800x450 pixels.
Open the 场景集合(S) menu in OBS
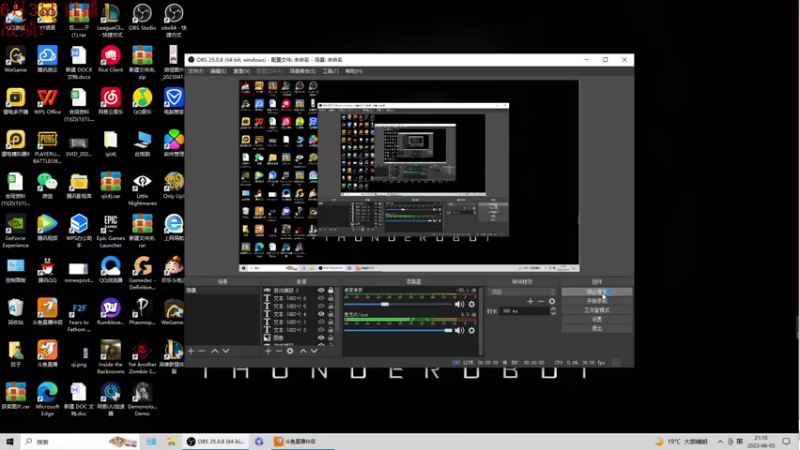pos(303,71)
